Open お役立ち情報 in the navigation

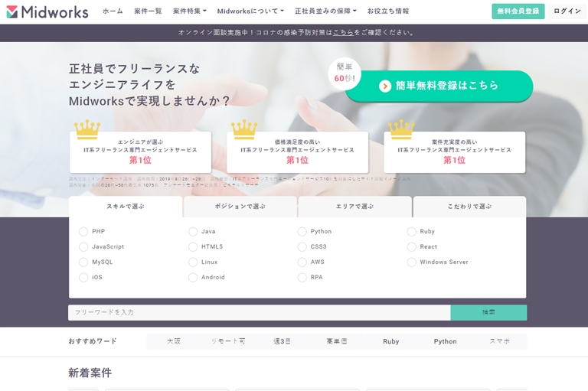(x=388, y=11)
